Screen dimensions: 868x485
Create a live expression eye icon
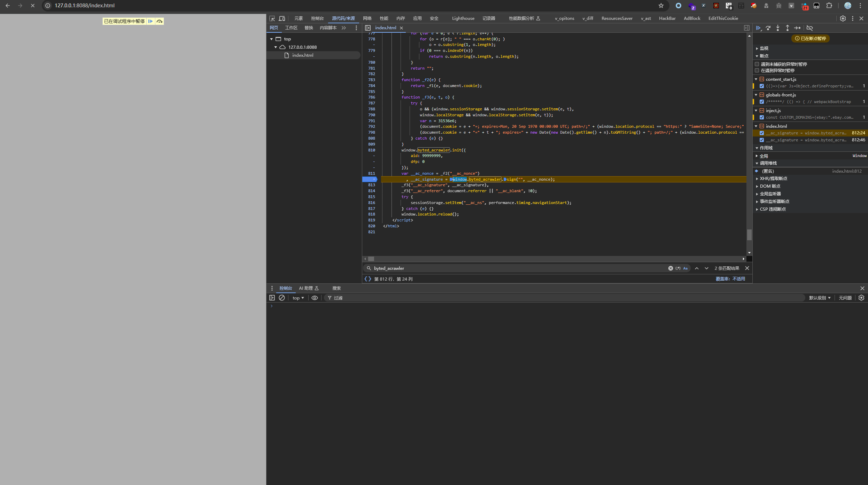click(315, 298)
